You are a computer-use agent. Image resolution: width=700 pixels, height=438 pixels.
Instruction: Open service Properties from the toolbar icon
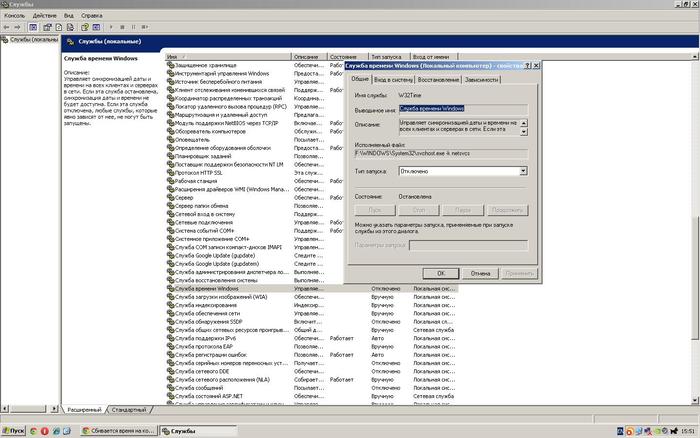(47, 27)
